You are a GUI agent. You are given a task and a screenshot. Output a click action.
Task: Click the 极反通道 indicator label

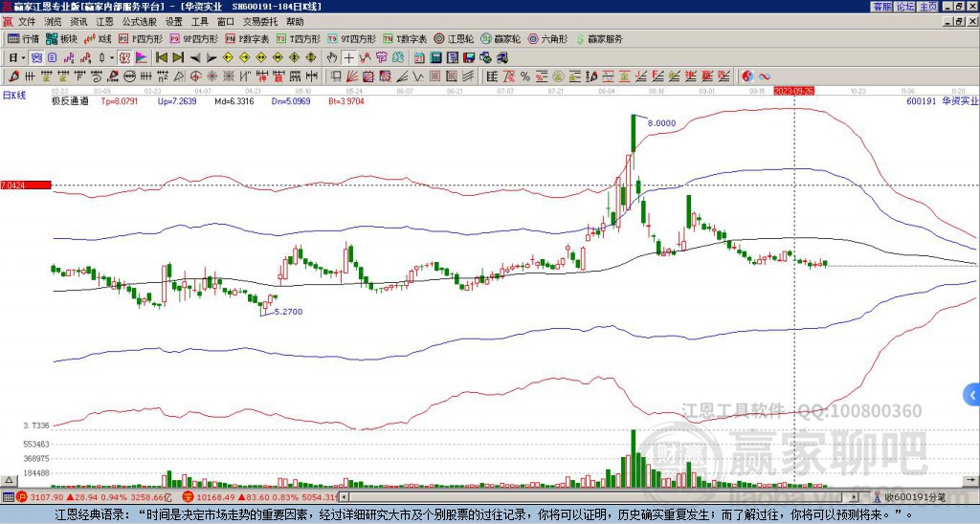[x=70, y=101]
